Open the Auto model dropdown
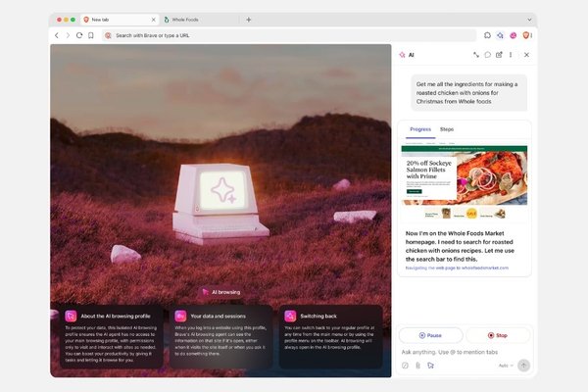The height and width of the screenshot is (392, 588). coord(506,366)
